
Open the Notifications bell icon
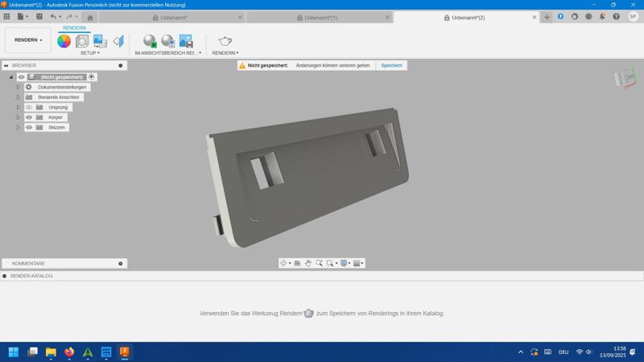[x=602, y=16]
